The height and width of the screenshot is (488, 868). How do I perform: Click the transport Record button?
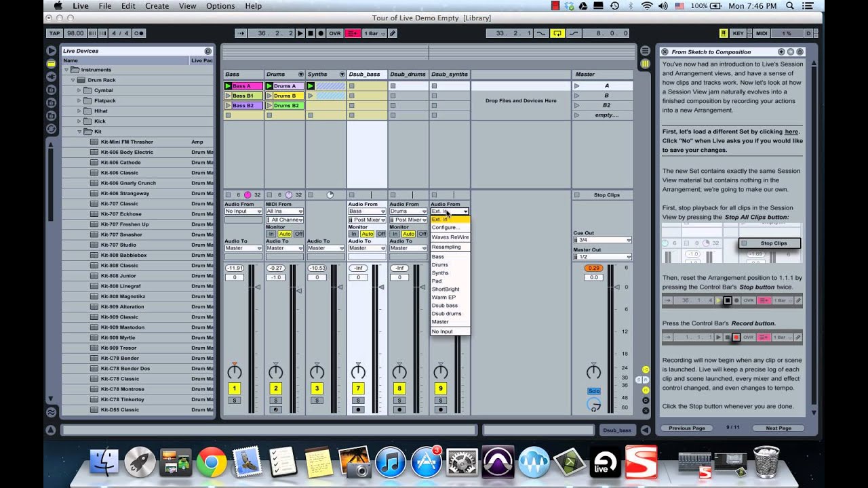tap(319, 33)
